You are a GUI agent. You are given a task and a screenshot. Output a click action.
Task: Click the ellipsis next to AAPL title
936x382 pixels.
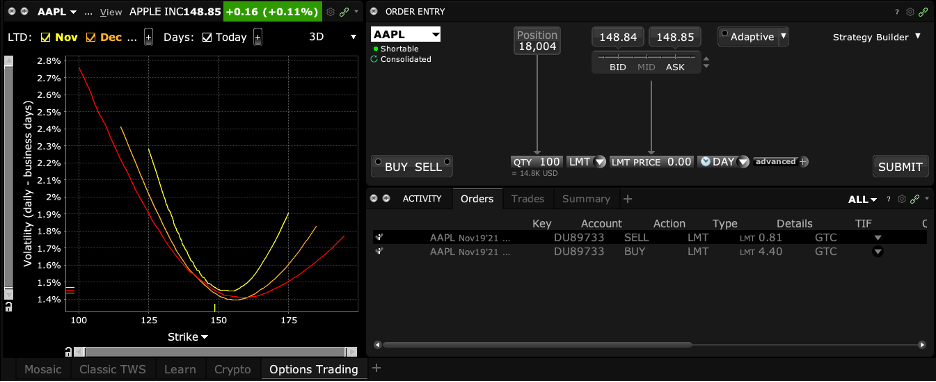(x=88, y=13)
